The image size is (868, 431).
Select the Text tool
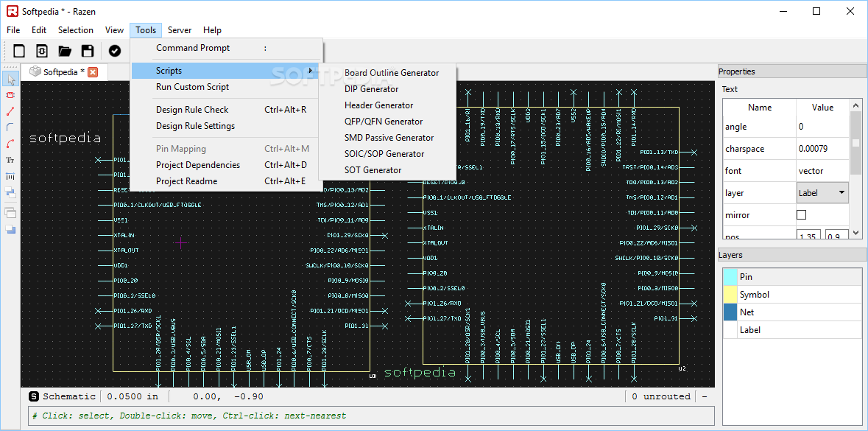click(10, 160)
